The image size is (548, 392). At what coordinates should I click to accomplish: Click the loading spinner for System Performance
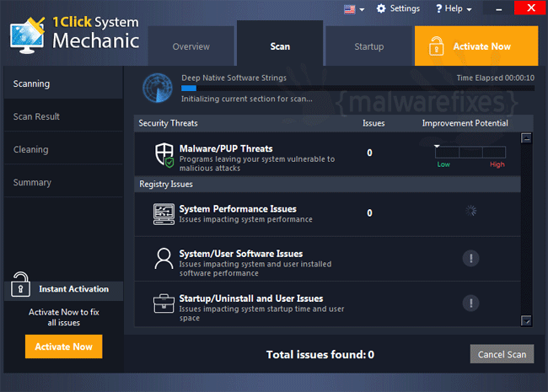point(470,210)
